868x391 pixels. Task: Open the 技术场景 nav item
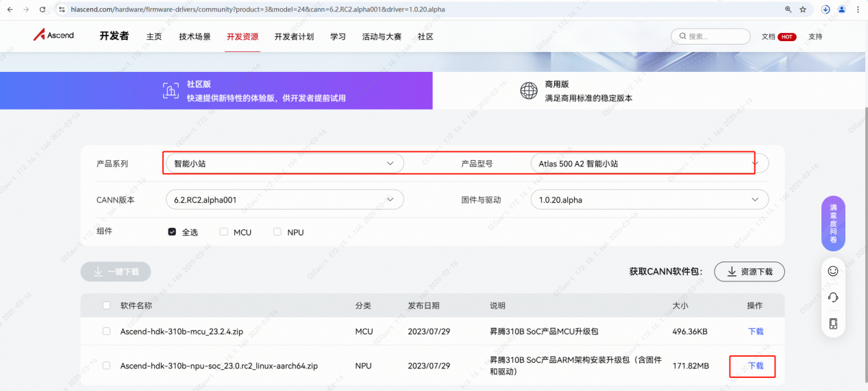click(195, 37)
